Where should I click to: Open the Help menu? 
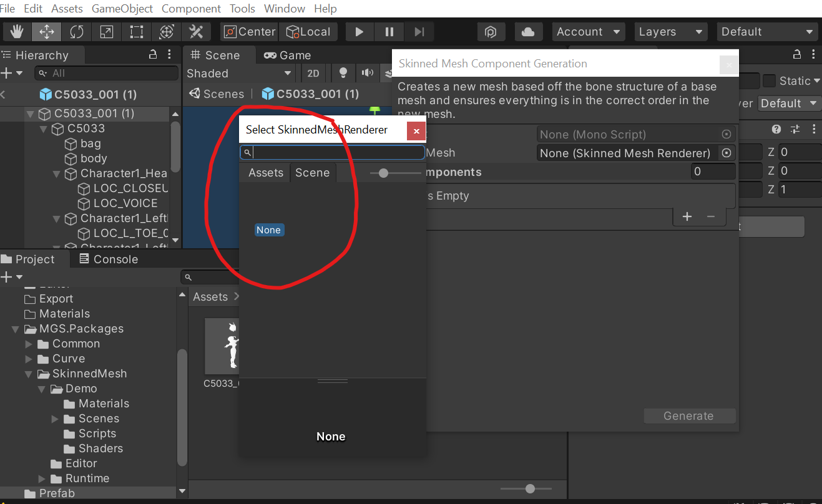[x=325, y=9]
